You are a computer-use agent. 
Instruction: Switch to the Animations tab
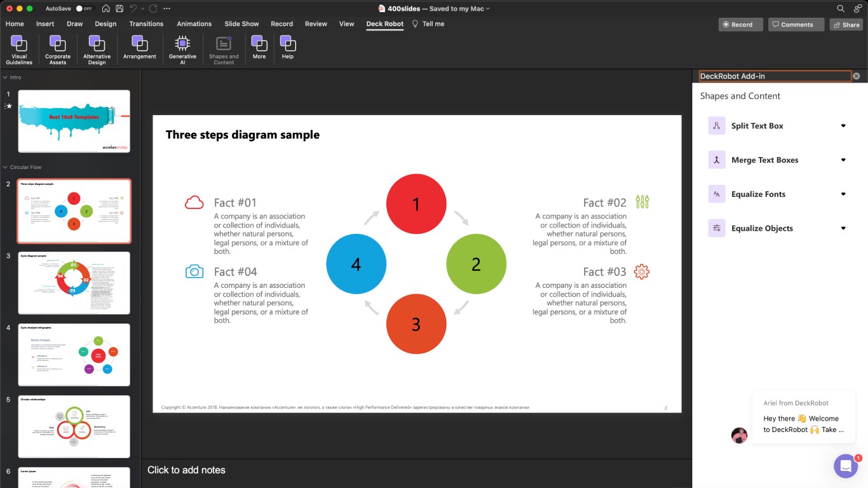[x=194, y=24]
